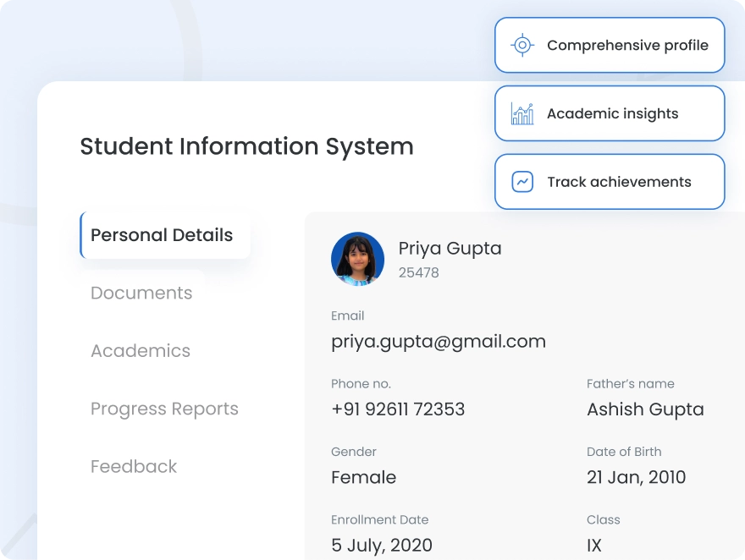Click the crosshair icon on Comprehensive profile
The width and height of the screenshot is (745, 560).
tap(522, 45)
